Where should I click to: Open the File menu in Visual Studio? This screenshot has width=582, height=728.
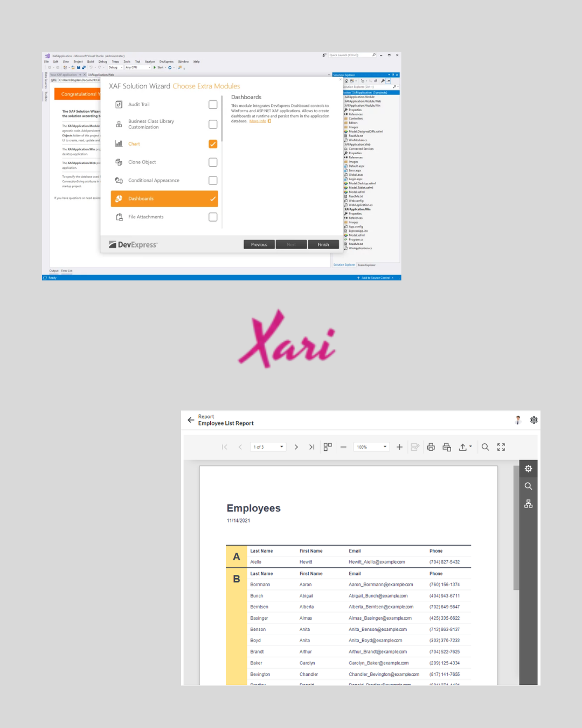(x=46, y=61)
